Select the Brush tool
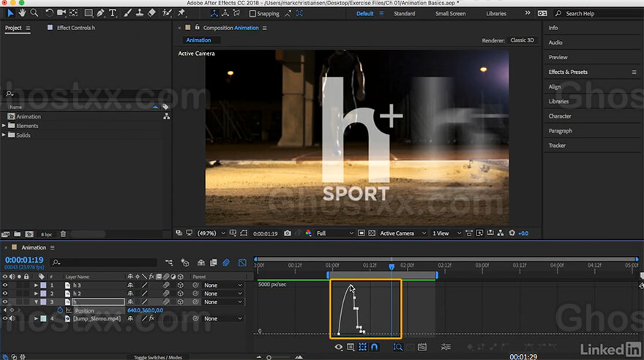 click(x=128, y=13)
